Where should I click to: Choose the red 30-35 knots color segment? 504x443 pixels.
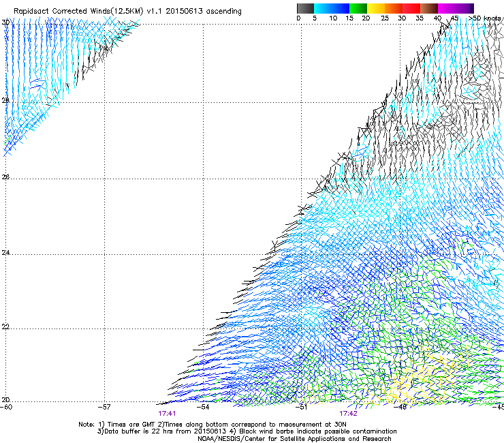pos(411,8)
